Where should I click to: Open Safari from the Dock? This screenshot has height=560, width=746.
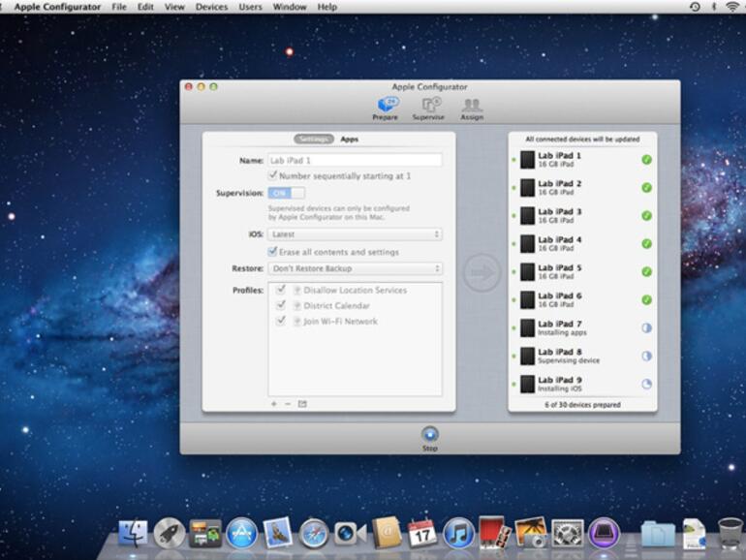point(313,532)
